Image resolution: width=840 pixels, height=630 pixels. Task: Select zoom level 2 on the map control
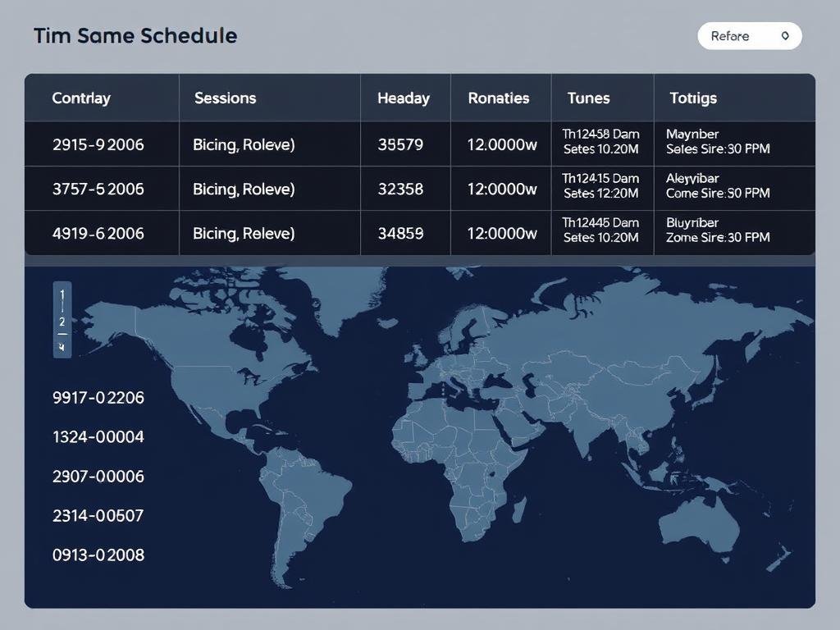point(62,321)
